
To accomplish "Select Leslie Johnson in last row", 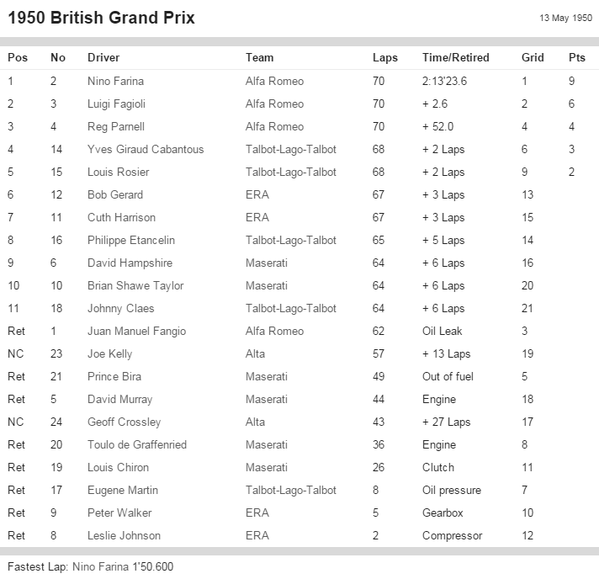I will (124, 535).
